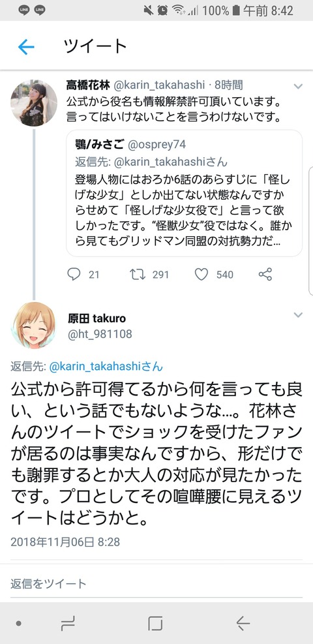Image resolution: width=313 pixels, height=644 pixels.
Task: Open 原田 takuro avatar image
Action: tap(34, 326)
